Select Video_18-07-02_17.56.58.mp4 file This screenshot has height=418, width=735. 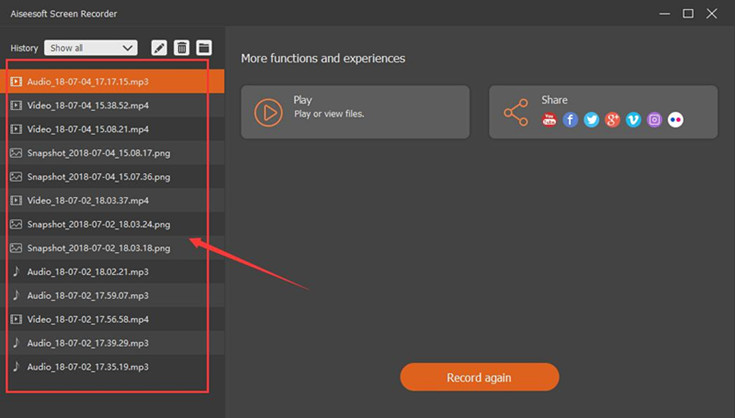coord(112,319)
